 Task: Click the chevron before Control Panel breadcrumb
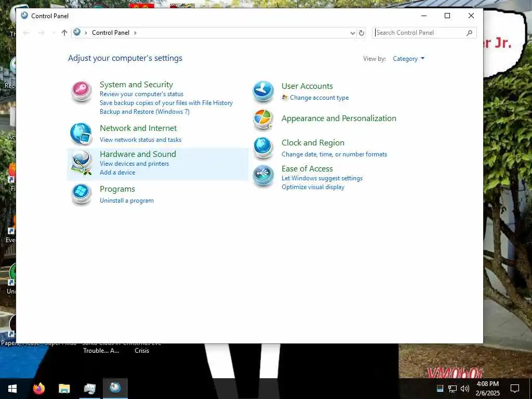click(86, 33)
